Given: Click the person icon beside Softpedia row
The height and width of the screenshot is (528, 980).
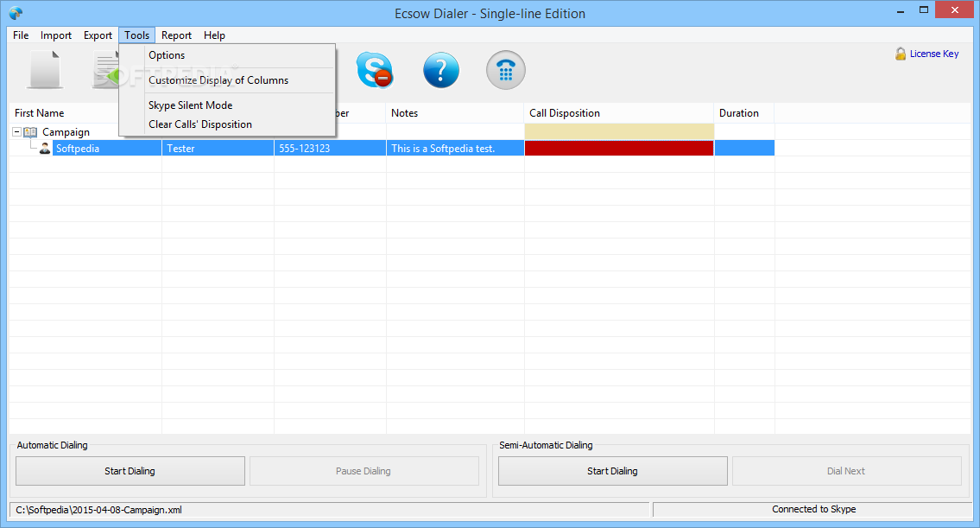Looking at the screenshot, I should coord(45,149).
